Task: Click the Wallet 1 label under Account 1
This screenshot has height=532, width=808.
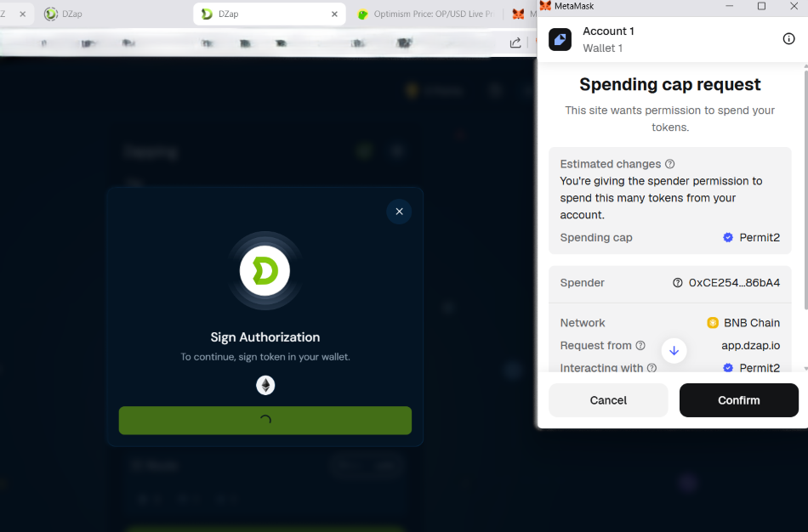Action: point(602,48)
